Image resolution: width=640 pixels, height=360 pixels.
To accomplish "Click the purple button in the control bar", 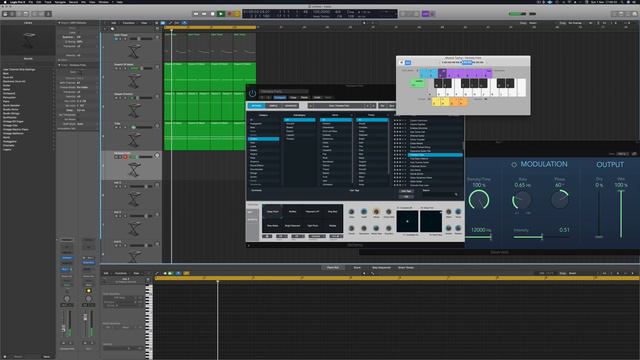I will (x=425, y=13).
